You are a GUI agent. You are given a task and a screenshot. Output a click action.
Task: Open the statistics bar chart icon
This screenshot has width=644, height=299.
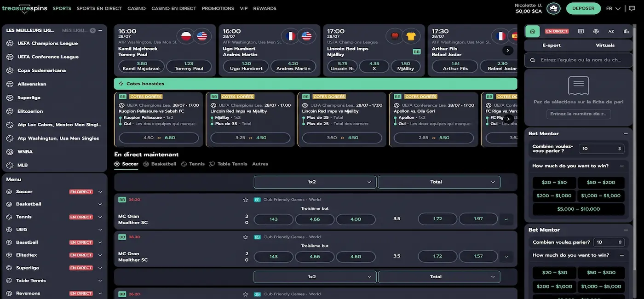point(626,31)
